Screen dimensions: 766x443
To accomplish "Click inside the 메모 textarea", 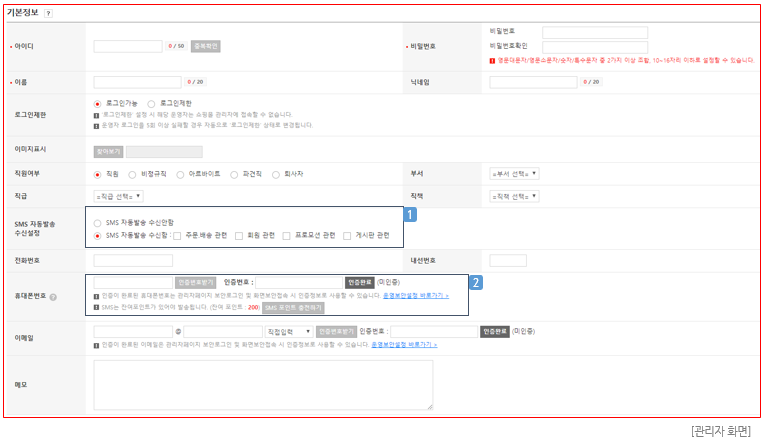I will click(x=263, y=385).
